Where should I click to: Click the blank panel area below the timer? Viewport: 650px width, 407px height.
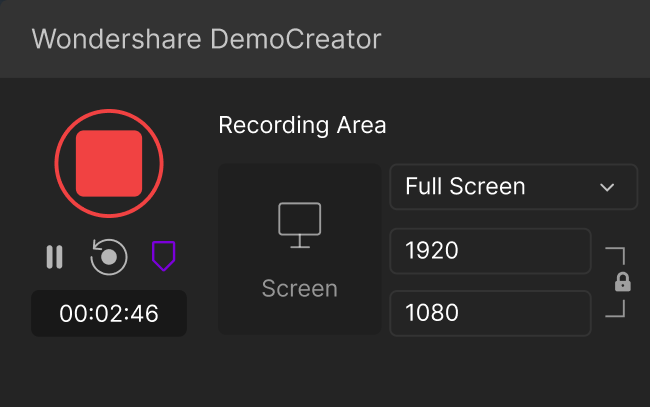point(109,370)
